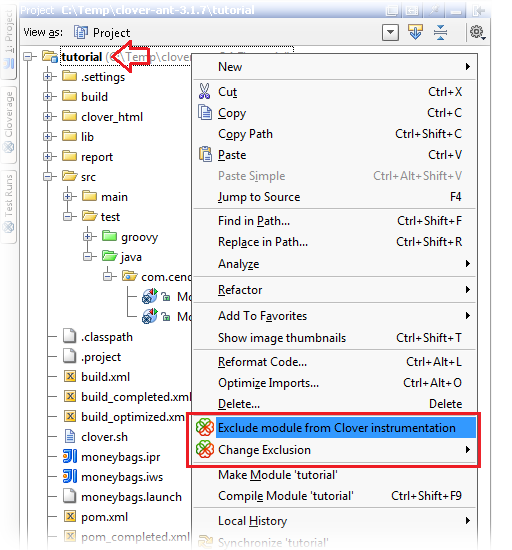Screen dimensions: 512x550
Task: Open the settings gear in Project panel
Action: pos(477,33)
